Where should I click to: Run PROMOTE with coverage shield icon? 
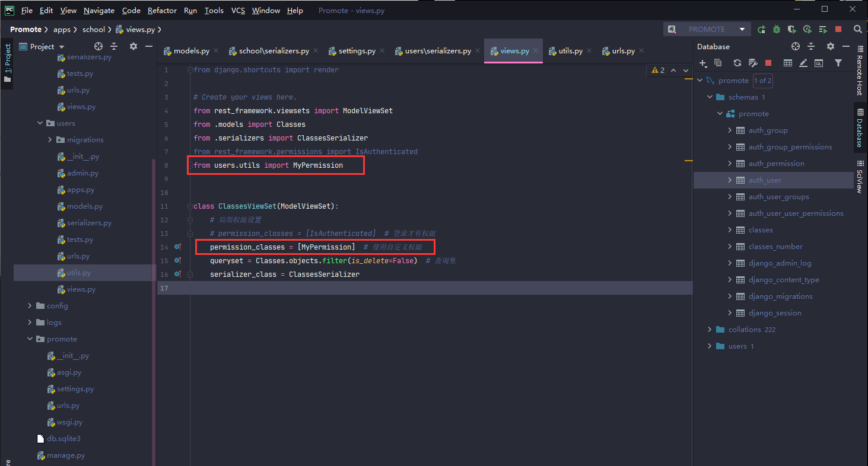click(792, 29)
